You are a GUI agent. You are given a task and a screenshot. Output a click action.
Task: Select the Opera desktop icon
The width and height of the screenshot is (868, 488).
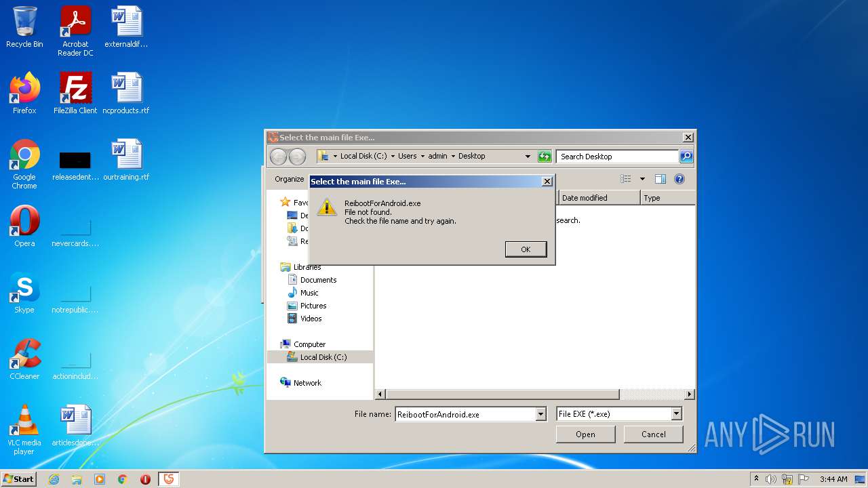tap(24, 226)
